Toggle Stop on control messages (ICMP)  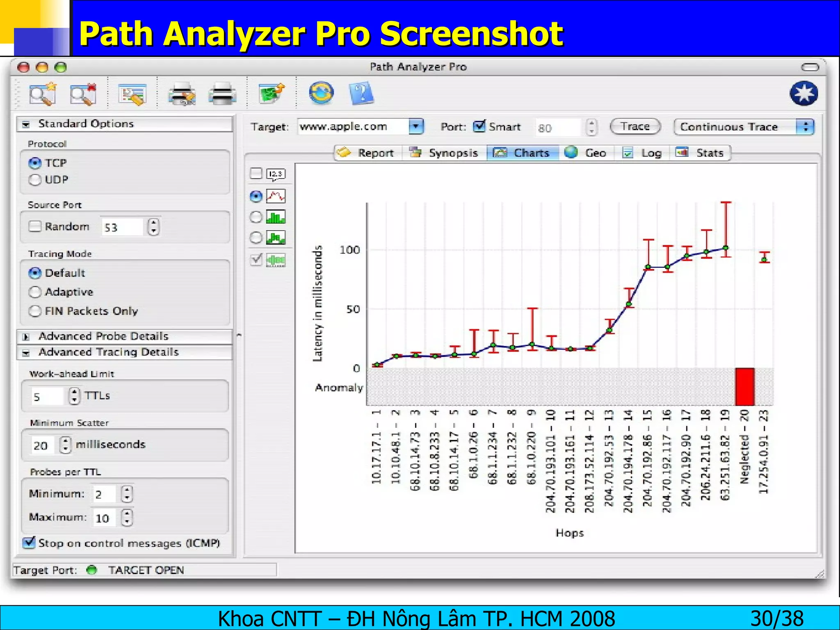29,542
